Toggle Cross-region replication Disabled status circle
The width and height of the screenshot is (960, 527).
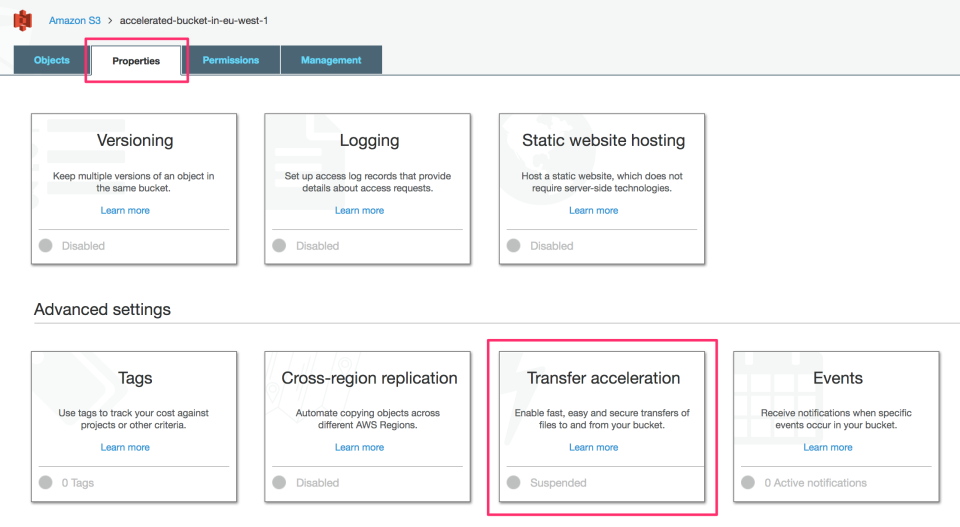coord(279,482)
